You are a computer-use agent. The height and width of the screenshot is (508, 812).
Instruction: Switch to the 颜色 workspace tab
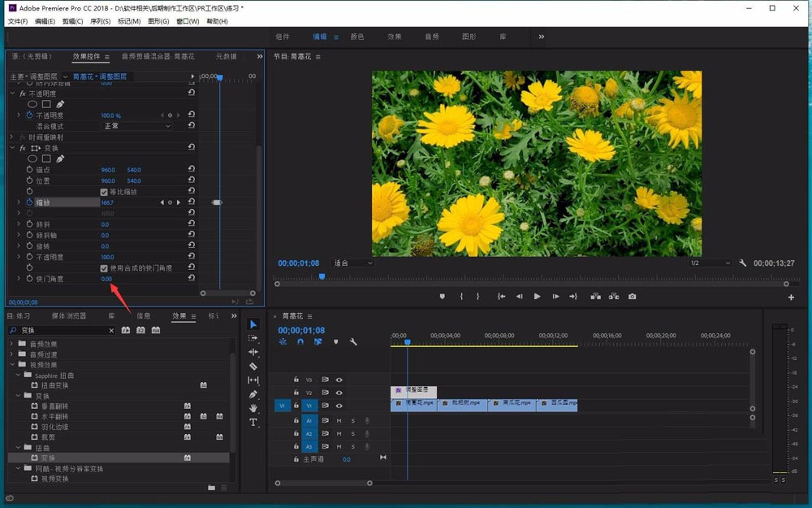click(x=356, y=37)
